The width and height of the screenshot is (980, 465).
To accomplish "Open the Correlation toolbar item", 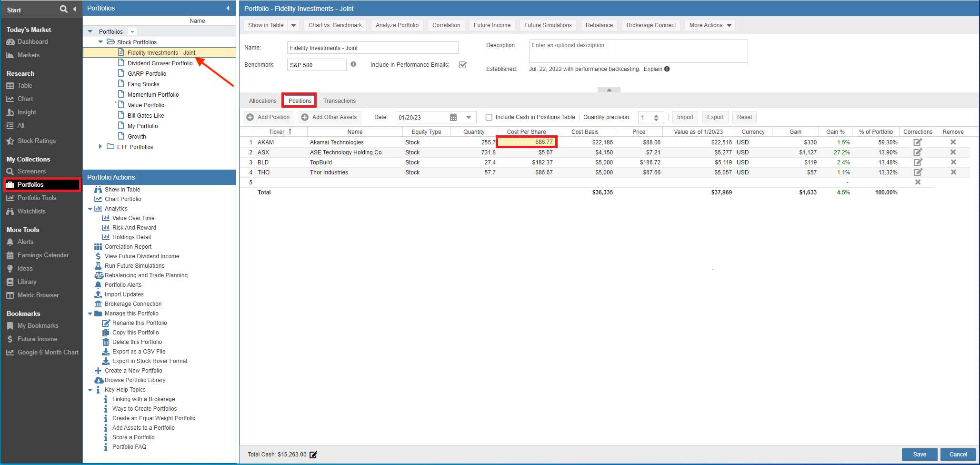I will point(446,25).
